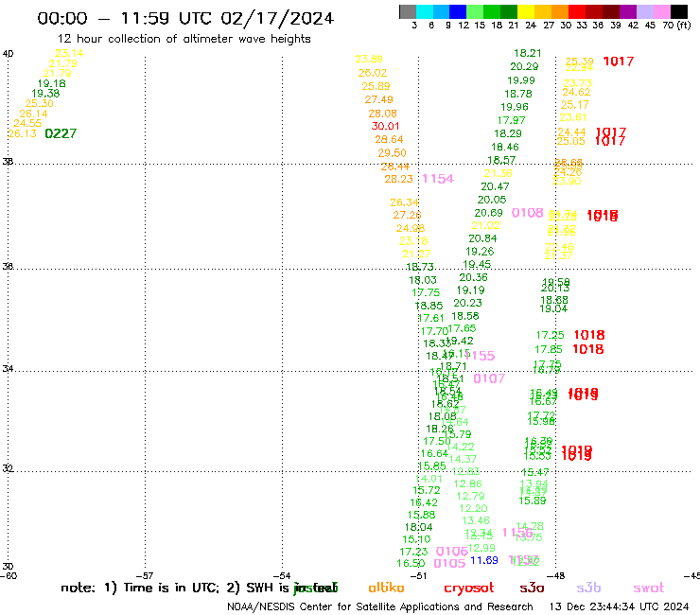Image resolution: width=700 pixels, height=615 pixels.
Task: Click the 28.23 value beside 1154
Action: pyautogui.click(x=398, y=179)
